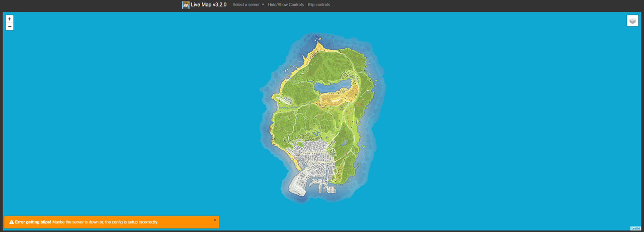Dismiss the error getting blips alert

pyautogui.click(x=215, y=220)
